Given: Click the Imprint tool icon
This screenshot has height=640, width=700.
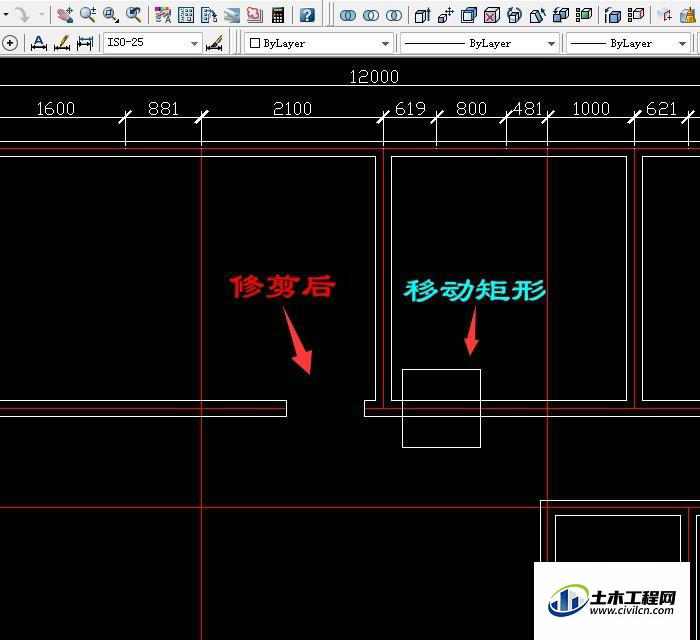Looking at the screenshot, I should pos(665,15).
